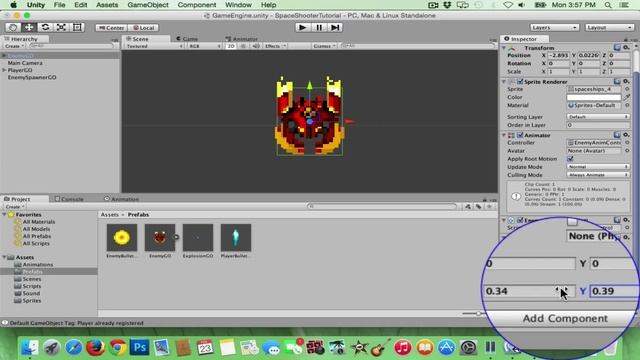The height and width of the screenshot is (360, 640).
Task: Click Position X field in Transform
Action: [559, 55]
